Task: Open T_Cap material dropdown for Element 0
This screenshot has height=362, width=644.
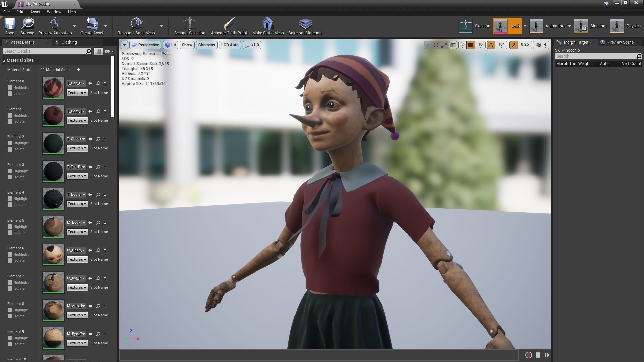Action: [x=76, y=83]
